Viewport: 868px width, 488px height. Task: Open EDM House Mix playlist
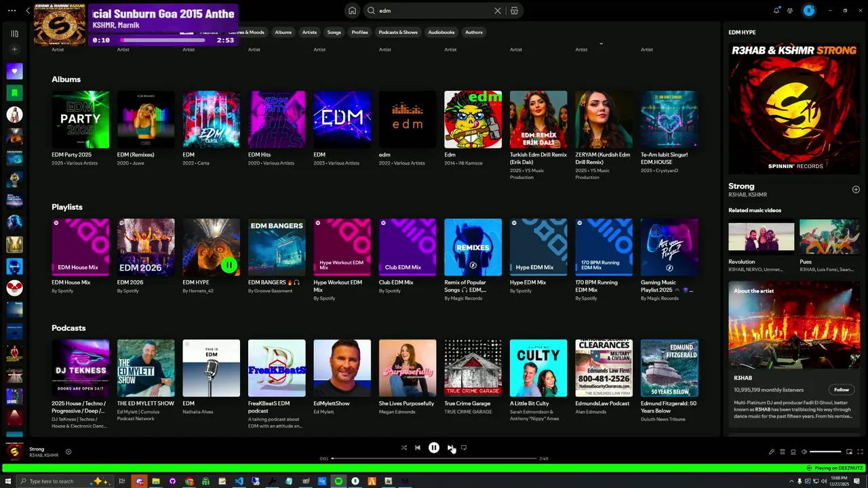pyautogui.click(x=80, y=256)
